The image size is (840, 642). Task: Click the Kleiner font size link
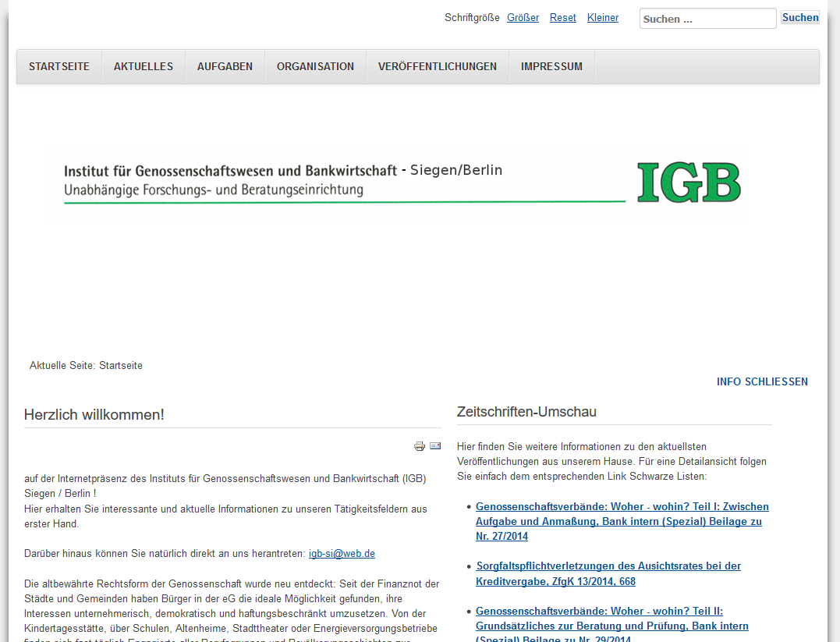603,18
